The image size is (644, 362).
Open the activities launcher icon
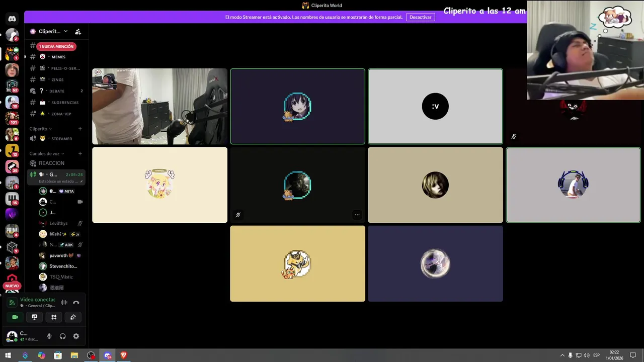pyautogui.click(x=54, y=317)
